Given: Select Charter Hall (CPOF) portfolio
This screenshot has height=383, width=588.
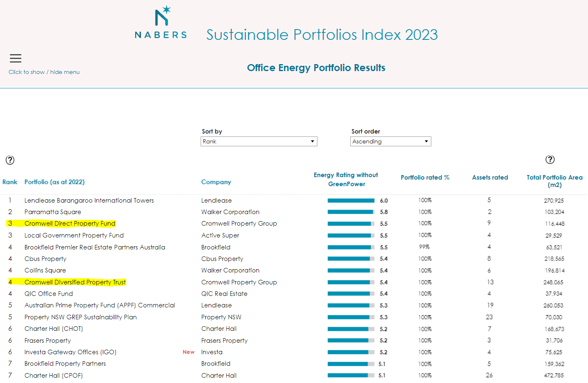Looking at the screenshot, I should [x=53, y=376].
